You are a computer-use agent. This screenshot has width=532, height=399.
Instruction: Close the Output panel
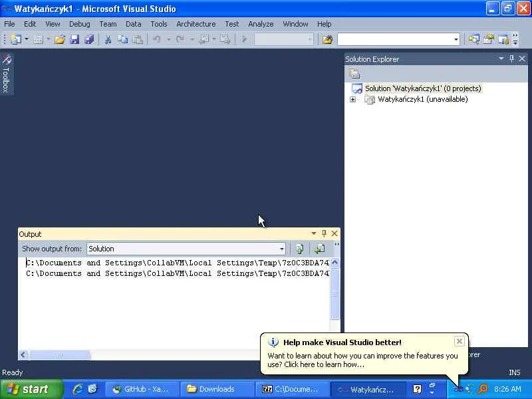pyautogui.click(x=334, y=233)
